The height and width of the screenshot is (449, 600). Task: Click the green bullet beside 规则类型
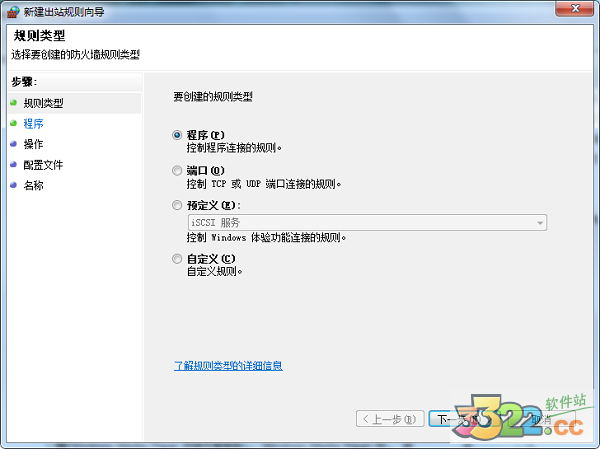[14, 103]
